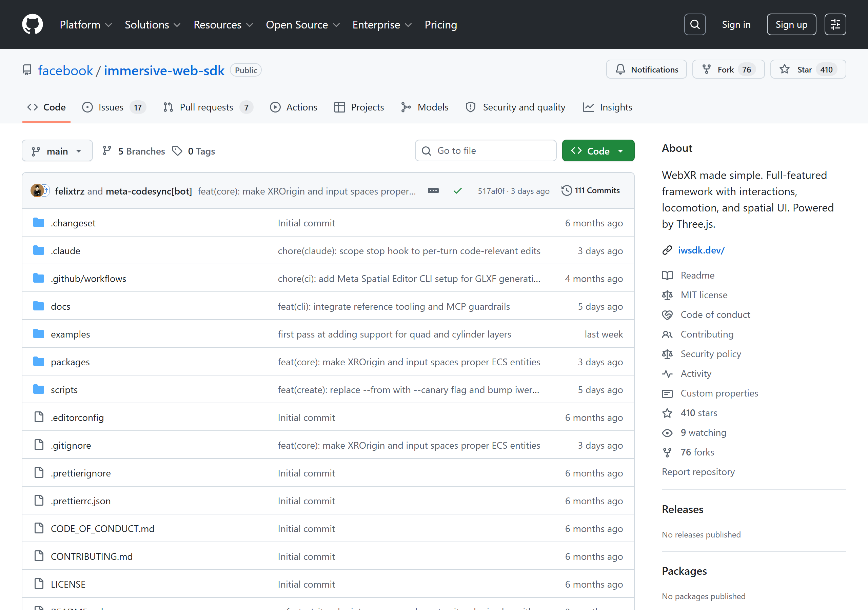
Task: Click the Activity pulse icon
Action: (x=667, y=373)
